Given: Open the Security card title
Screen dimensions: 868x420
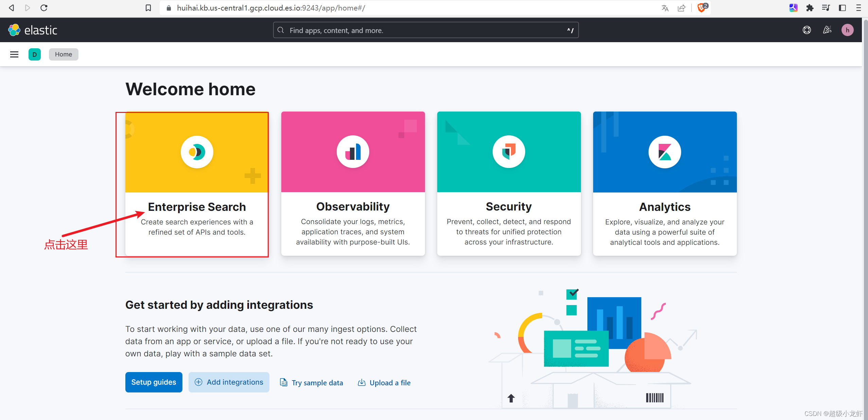Looking at the screenshot, I should pyautogui.click(x=509, y=206).
